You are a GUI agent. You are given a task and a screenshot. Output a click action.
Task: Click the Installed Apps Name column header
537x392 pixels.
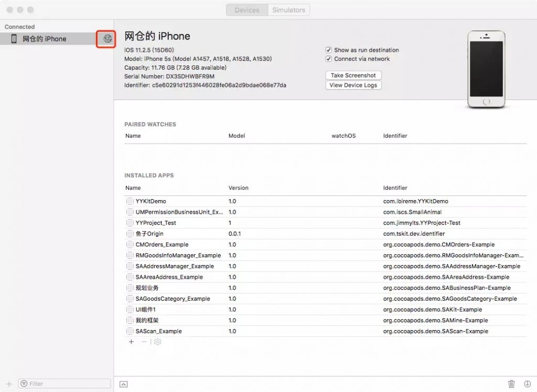tap(133, 188)
